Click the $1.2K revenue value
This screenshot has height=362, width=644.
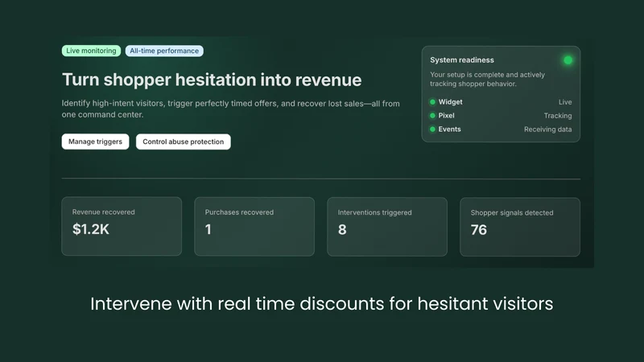[91, 229]
